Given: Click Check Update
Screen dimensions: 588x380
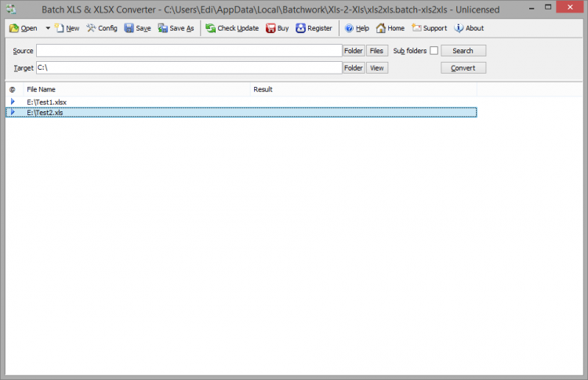Looking at the screenshot, I should point(232,28).
